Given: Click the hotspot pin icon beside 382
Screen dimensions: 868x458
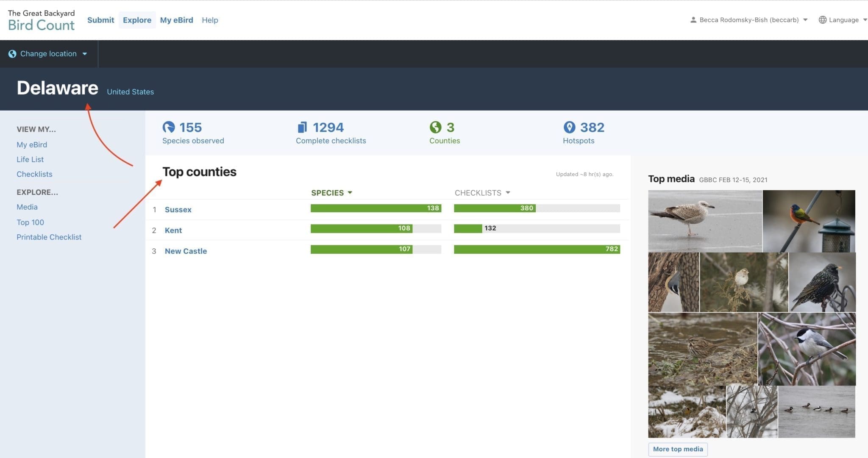Looking at the screenshot, I should 569,127.
